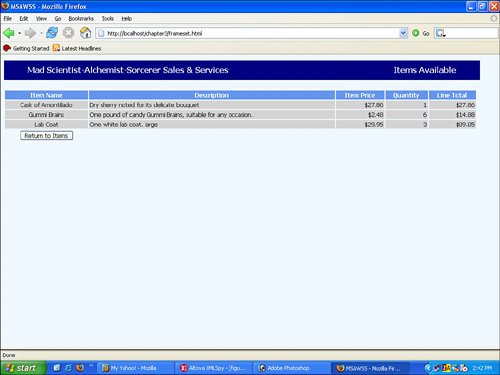The image size is (500, 375).
Task: Reload the page with the refresh icon
Action: tap(52, 33)
